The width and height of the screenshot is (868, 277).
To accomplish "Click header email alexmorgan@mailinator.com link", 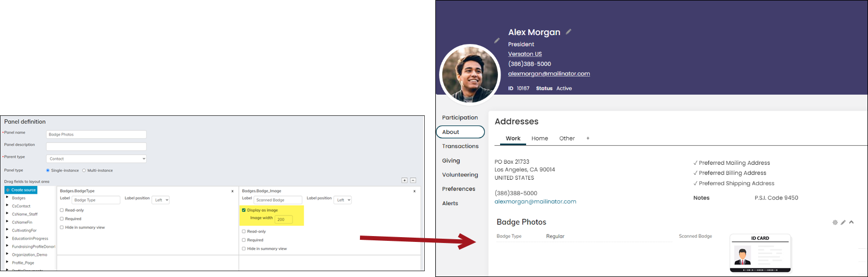I will (x=549, y=74).
